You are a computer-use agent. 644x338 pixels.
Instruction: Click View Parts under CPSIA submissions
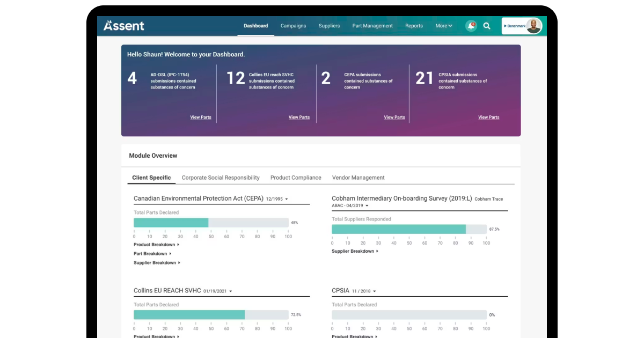[x=489, y=117]
